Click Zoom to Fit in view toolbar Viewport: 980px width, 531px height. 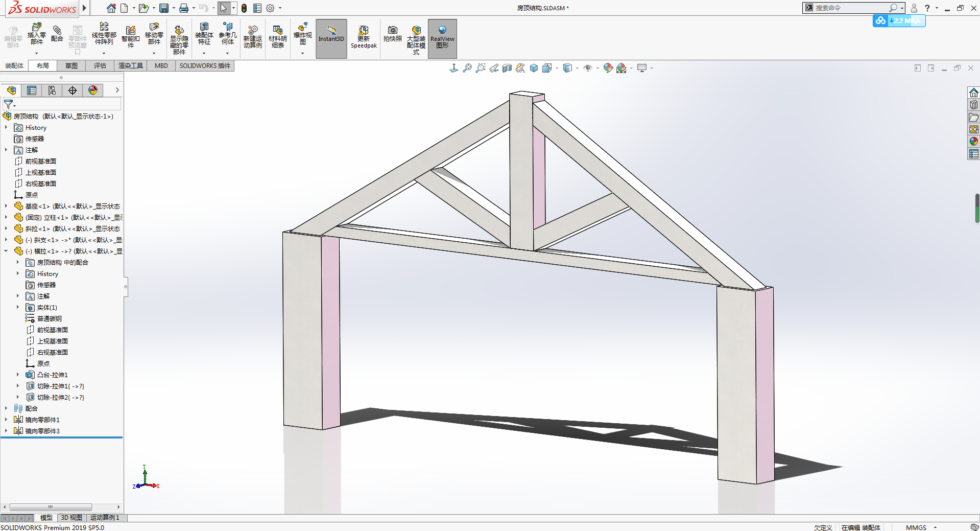467,68
